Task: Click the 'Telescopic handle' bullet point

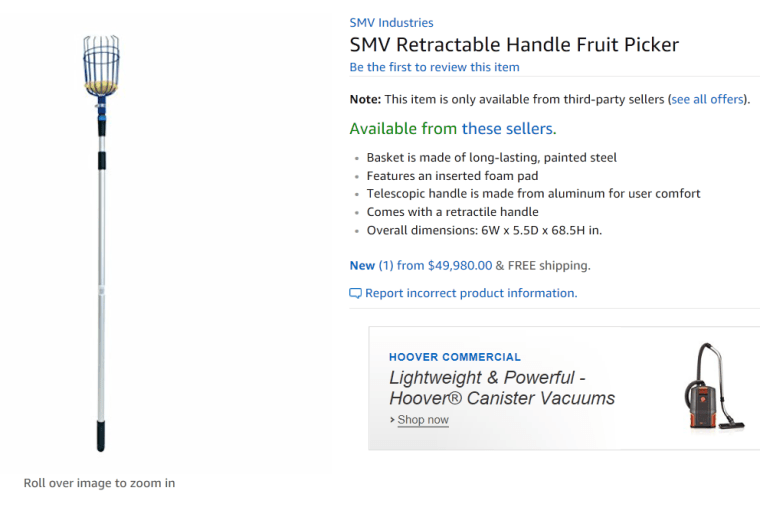Action: click(533, 193)
